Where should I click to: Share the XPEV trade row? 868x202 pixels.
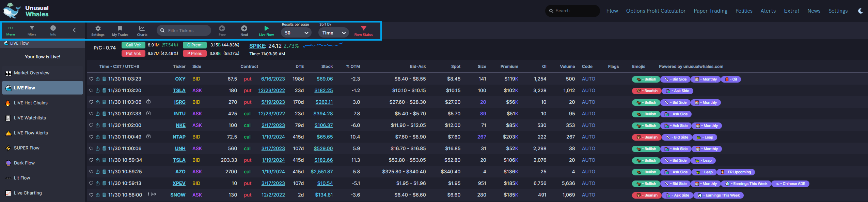[98, 183]
